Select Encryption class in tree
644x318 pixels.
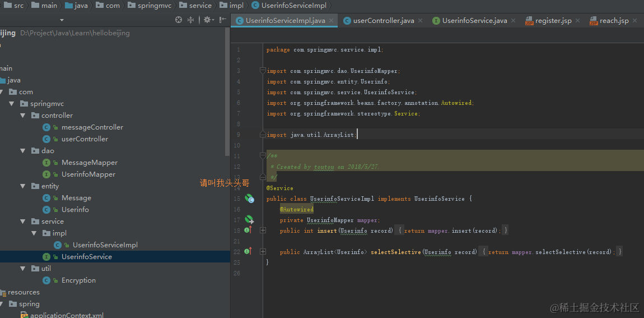point(78,280)
